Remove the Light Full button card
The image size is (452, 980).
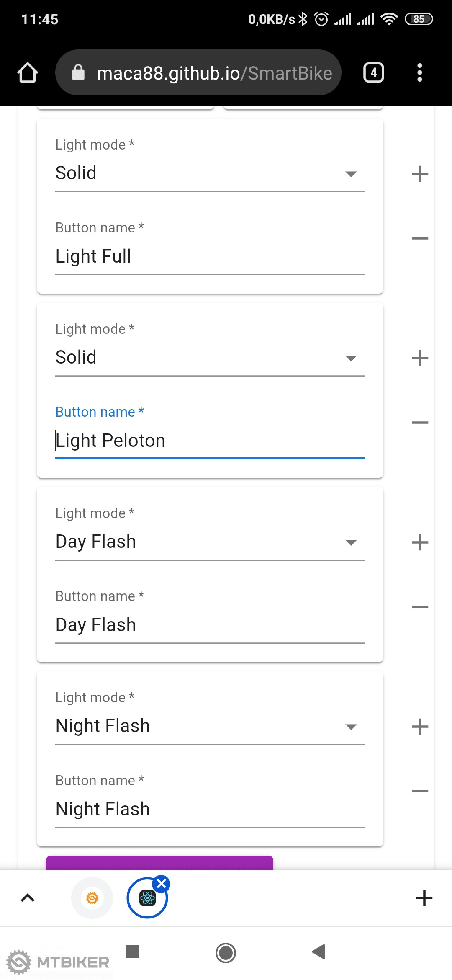pyautogui.click(x=420, y=238)
